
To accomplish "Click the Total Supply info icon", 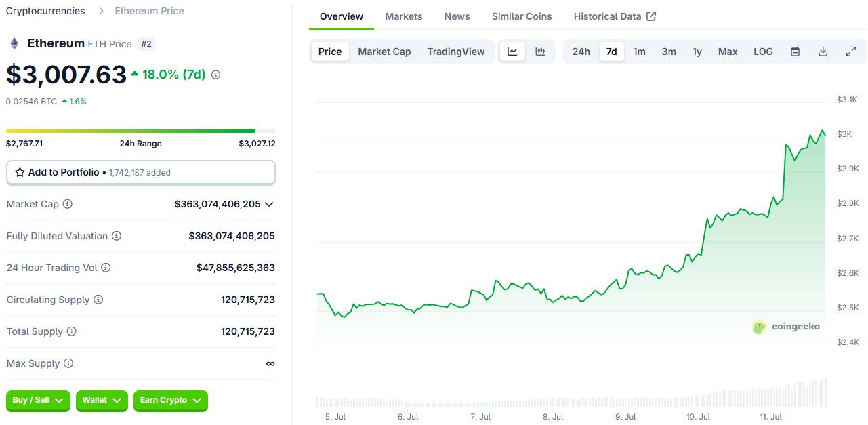I will tap(71, 331).
